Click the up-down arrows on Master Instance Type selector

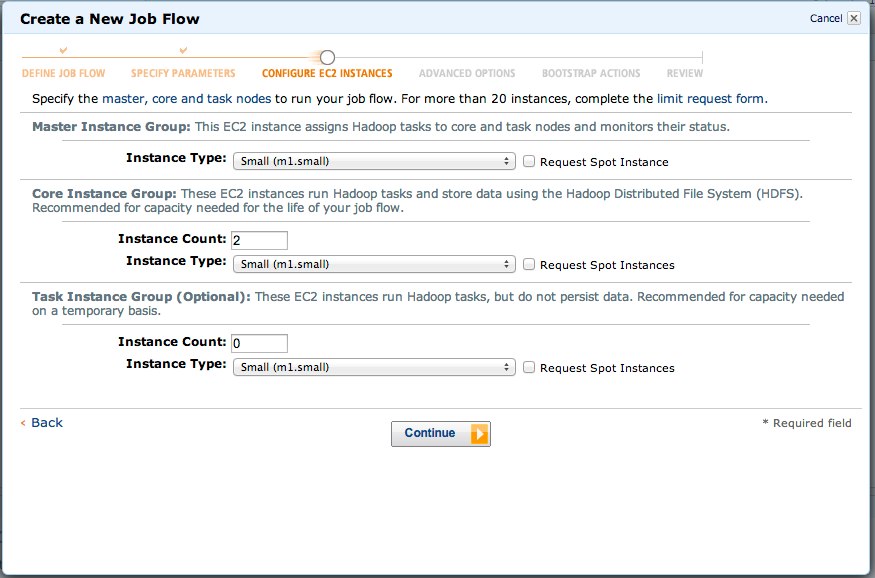pos(507,160)
